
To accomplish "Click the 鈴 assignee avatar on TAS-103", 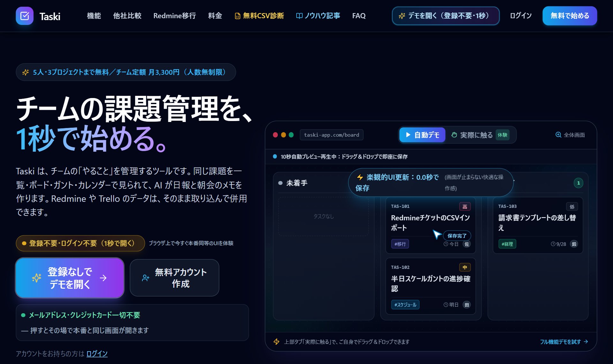I will (x=574, y=244).
